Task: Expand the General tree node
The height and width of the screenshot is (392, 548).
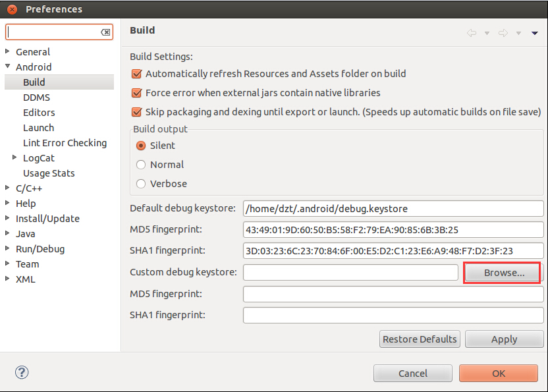Action: (x=7, y=51)
